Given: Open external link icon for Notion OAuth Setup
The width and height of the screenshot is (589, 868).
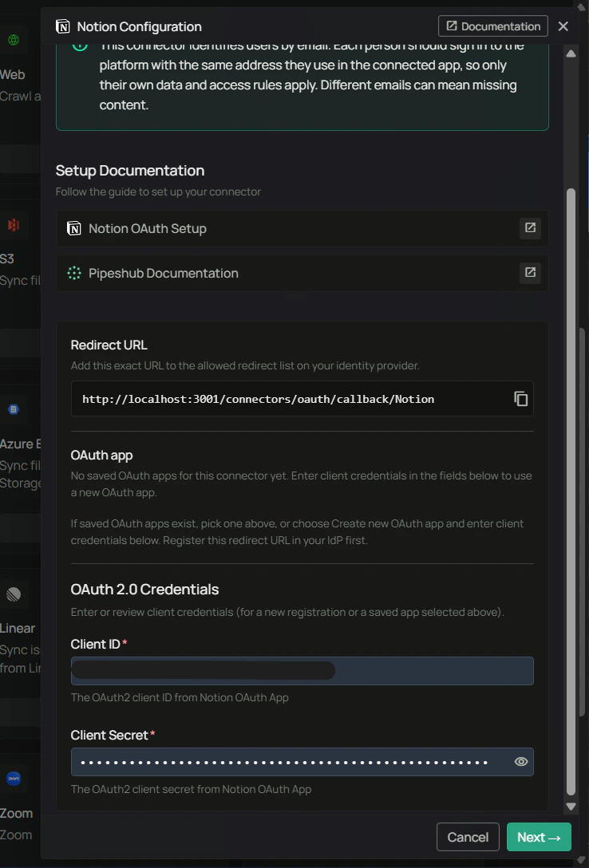Looking at the screenshot, I should (x=530, y=227).
